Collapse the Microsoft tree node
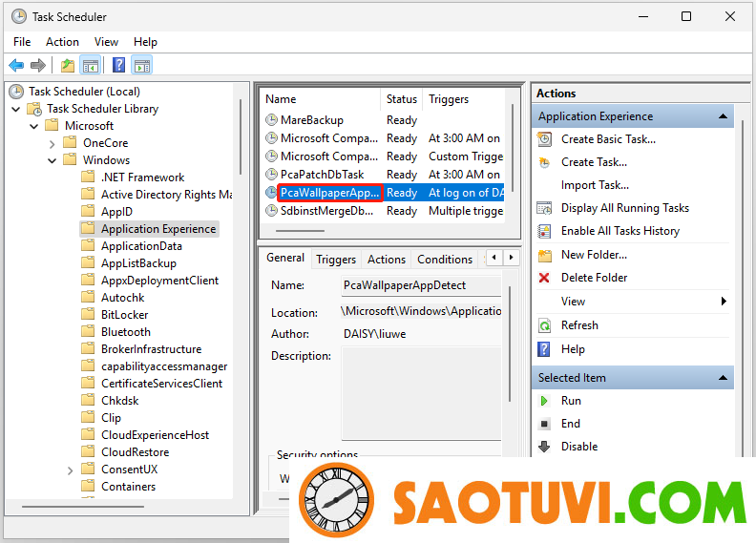This screenshot has height=543, width=756. pyautogui.click(x=33, y=127)
